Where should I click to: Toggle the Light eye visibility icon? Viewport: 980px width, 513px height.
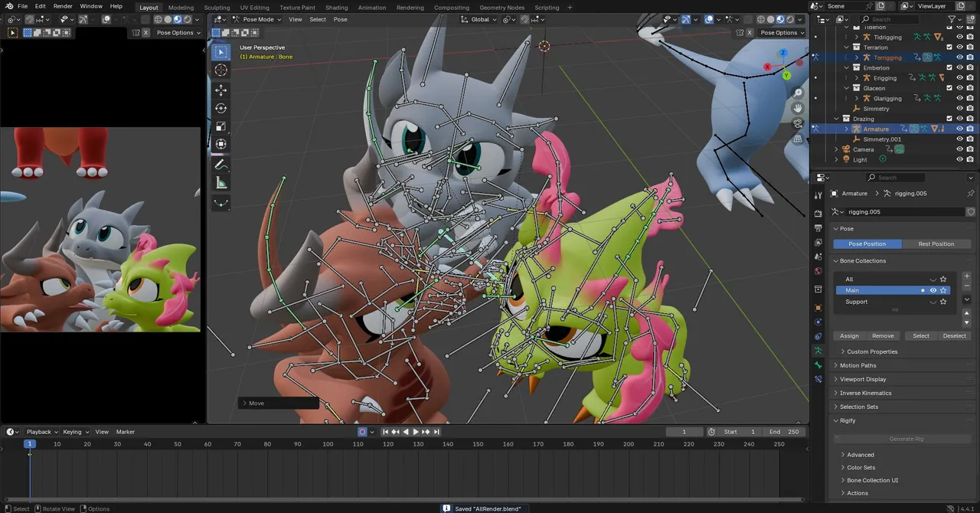tap(959, 159)
